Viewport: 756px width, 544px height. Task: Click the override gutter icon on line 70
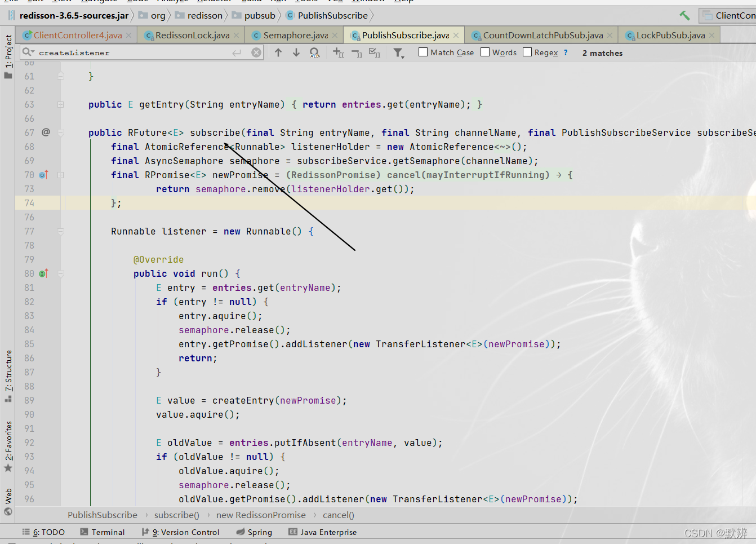43,175
